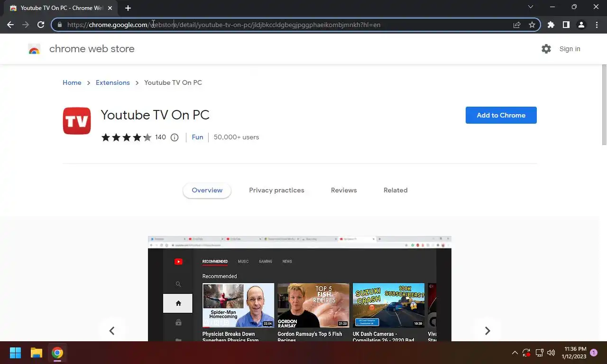
Task: Click the Youtube TV On PC title
Action: [x=155, y=115]
